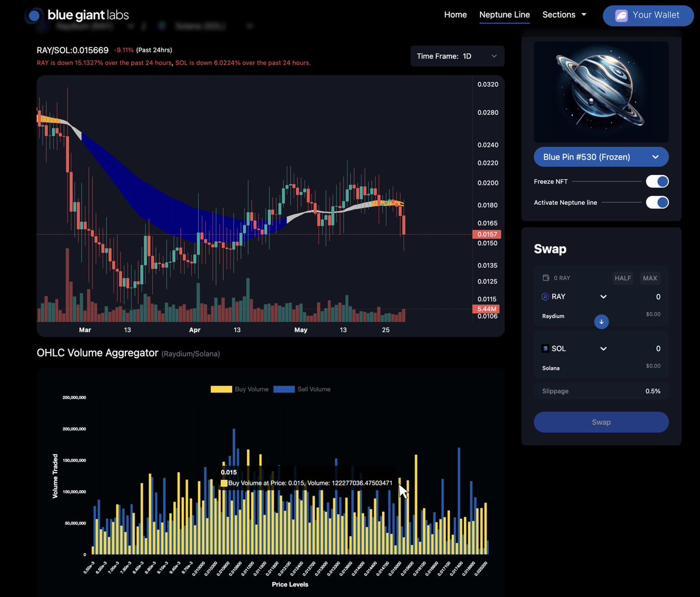
Task: Switch to the Neptune Line tab
Action: (x=504, y=15)
